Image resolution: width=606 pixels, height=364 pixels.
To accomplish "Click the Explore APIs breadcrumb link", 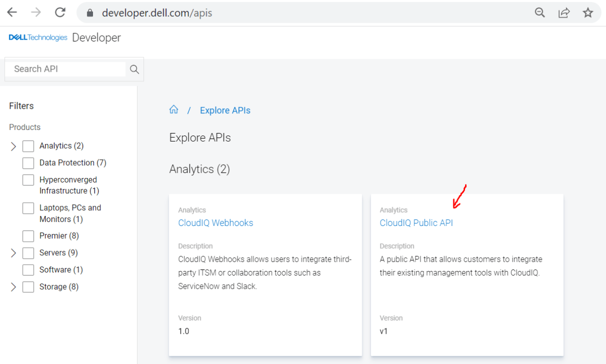I will 225,110.
